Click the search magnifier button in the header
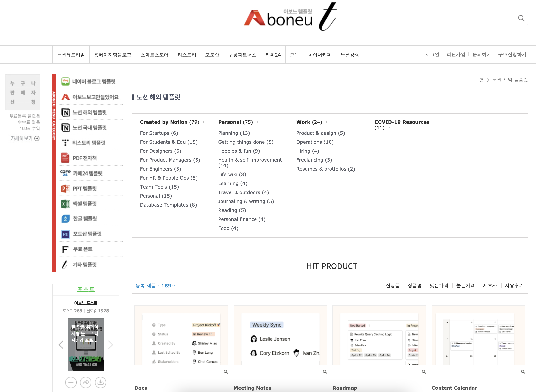The width and height of the screenshot is (536, 392). click(x=521, y=18)
